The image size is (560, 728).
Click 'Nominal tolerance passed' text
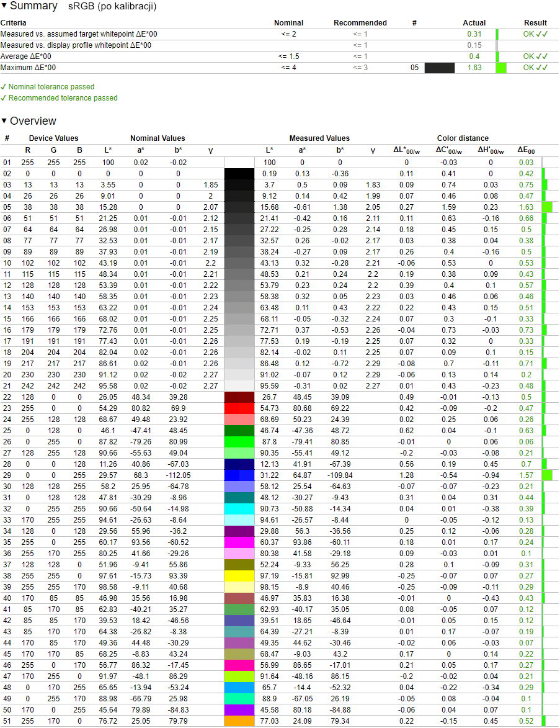tap(51, 87)
